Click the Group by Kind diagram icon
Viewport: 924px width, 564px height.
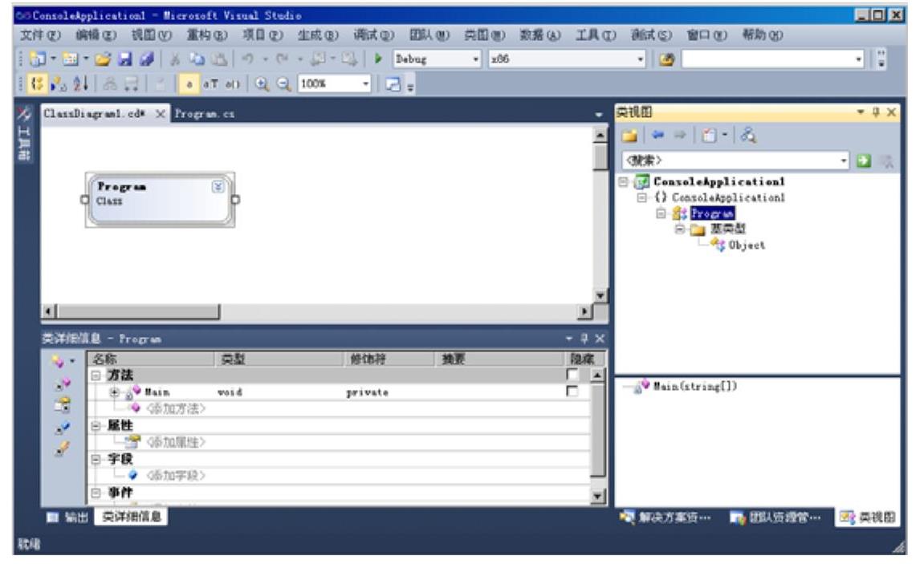pyautogui.click(x=37, y=84)
